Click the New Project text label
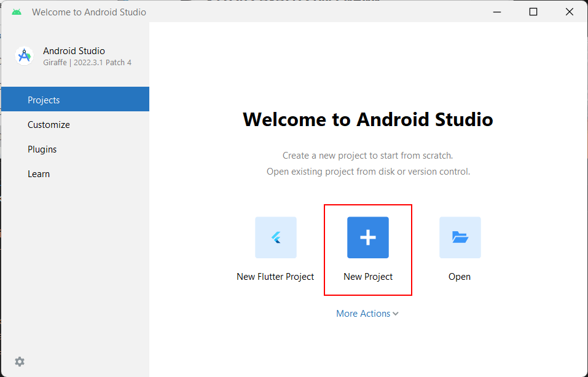Image resolution: width=588 pixels, height=377 pixels. [368, 277]
